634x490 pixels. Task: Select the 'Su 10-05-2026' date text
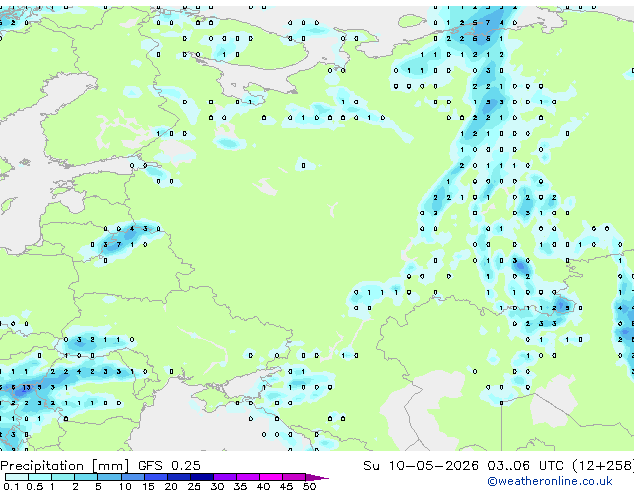click(421, 466)
